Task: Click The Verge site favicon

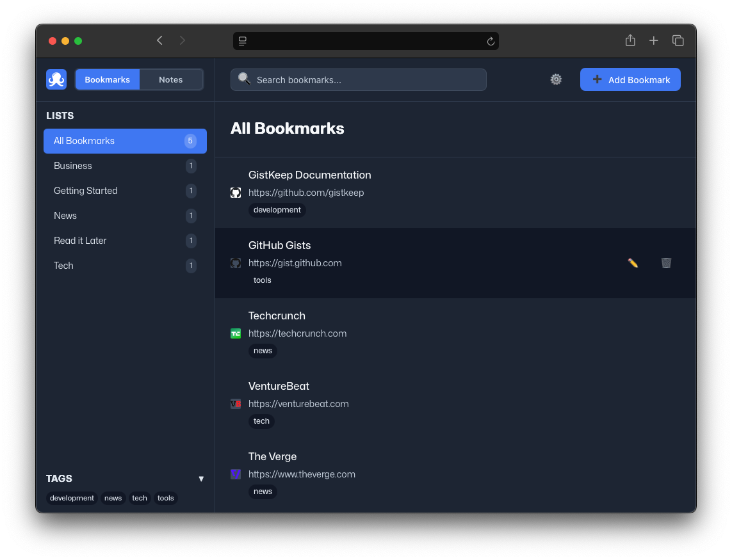Action: coord(235,474)
